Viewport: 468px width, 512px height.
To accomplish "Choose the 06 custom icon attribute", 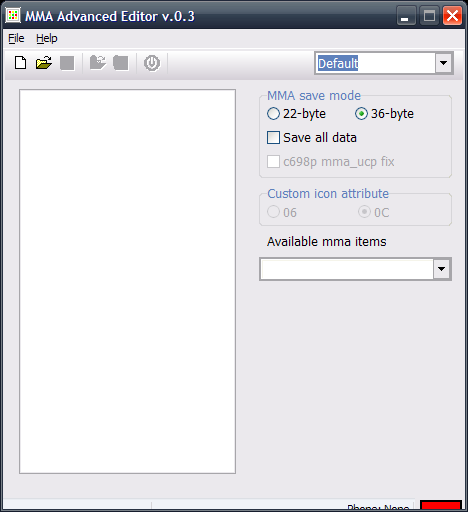I will tap(273, 212).
